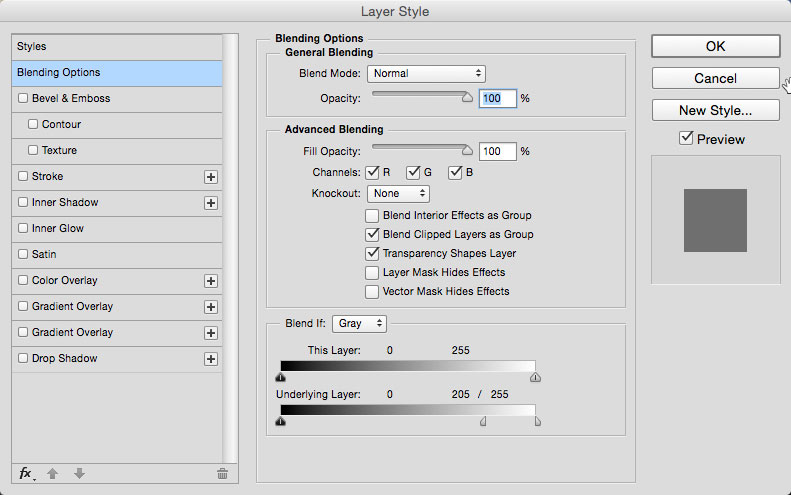791x495 pixels.
Task: Enable the Bevel & Emboss checkbox
Action: coord(23,98)
